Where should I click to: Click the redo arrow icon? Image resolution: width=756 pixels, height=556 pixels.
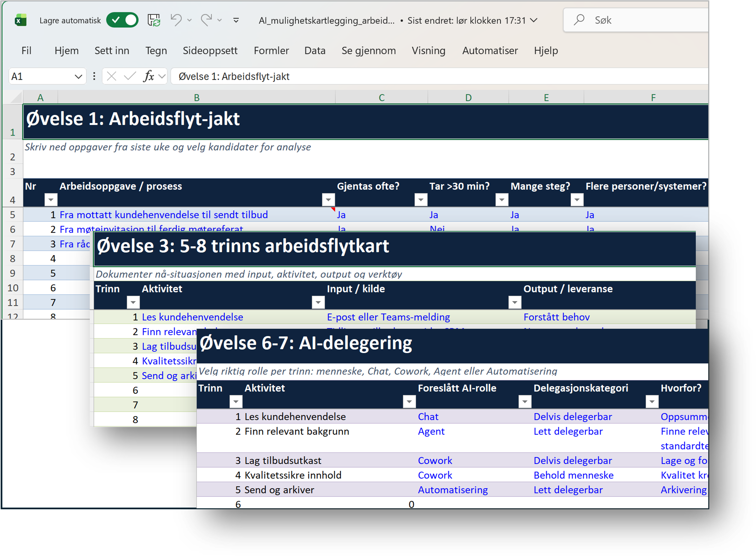pos(206,20)
